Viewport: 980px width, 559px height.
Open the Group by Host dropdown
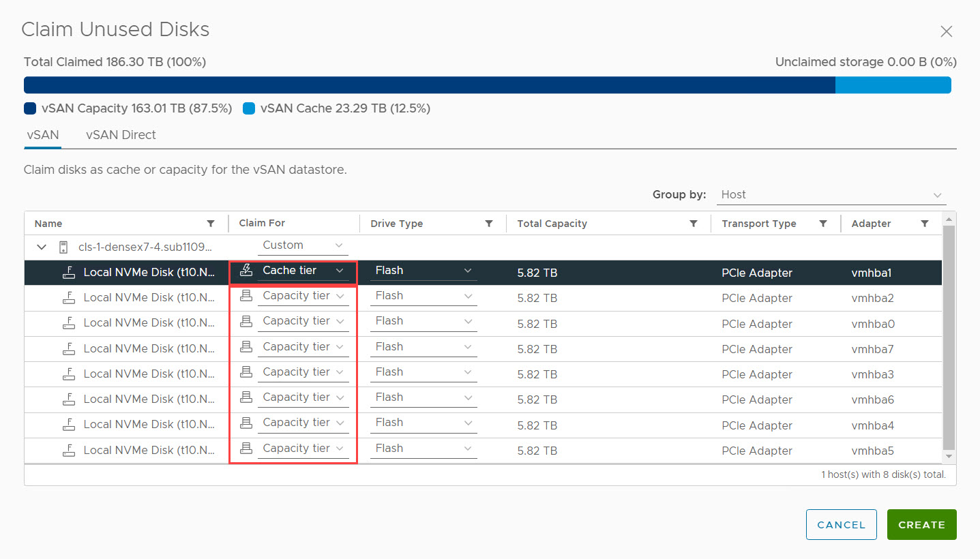(x=832, y=195)
